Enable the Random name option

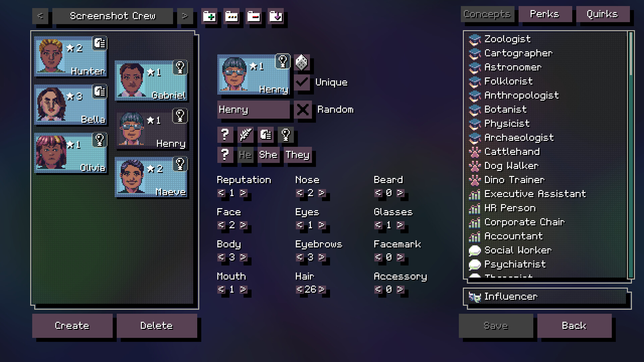(x=303, y=110)
